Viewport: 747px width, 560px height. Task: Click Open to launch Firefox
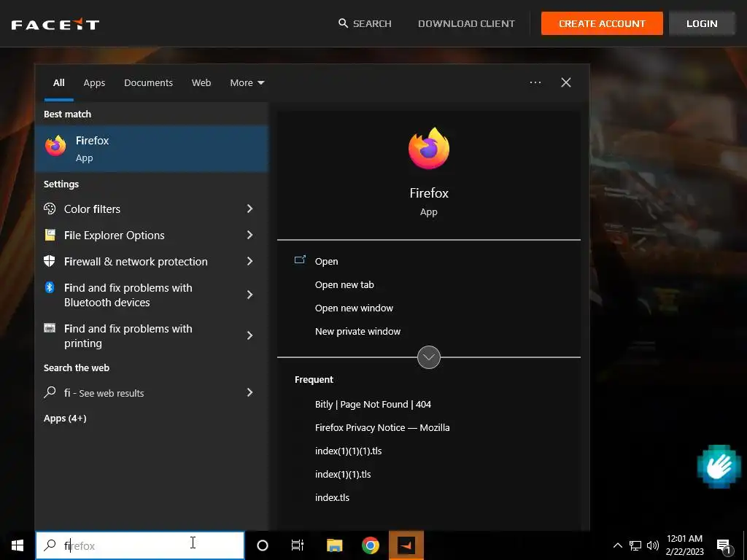coord(326,262)
